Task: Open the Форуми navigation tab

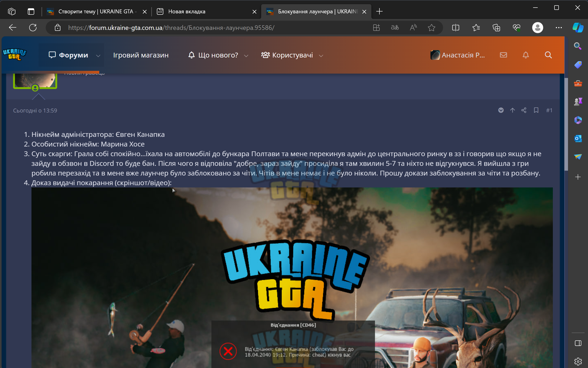Action: [68, 55]
